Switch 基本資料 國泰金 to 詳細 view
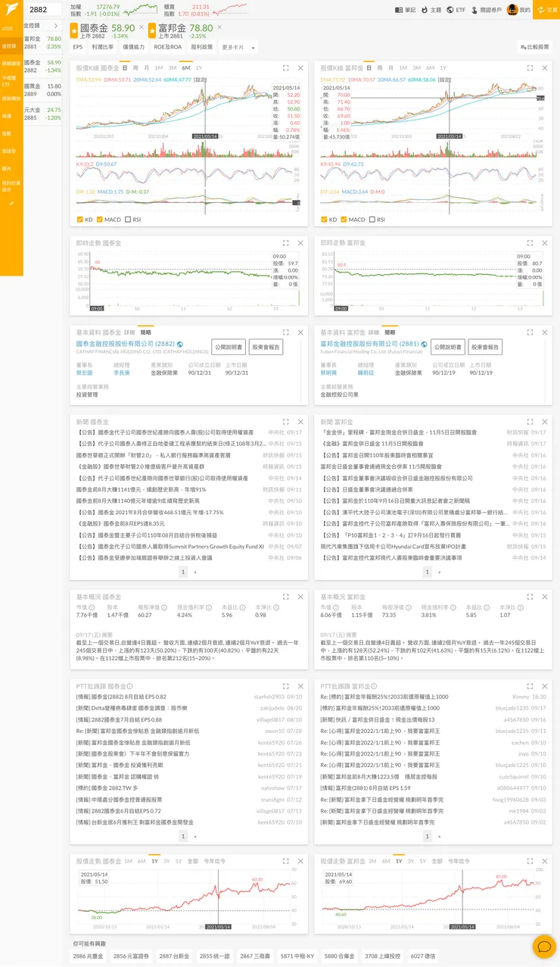Screen dimensions: 560x967 tap(129, 332)
